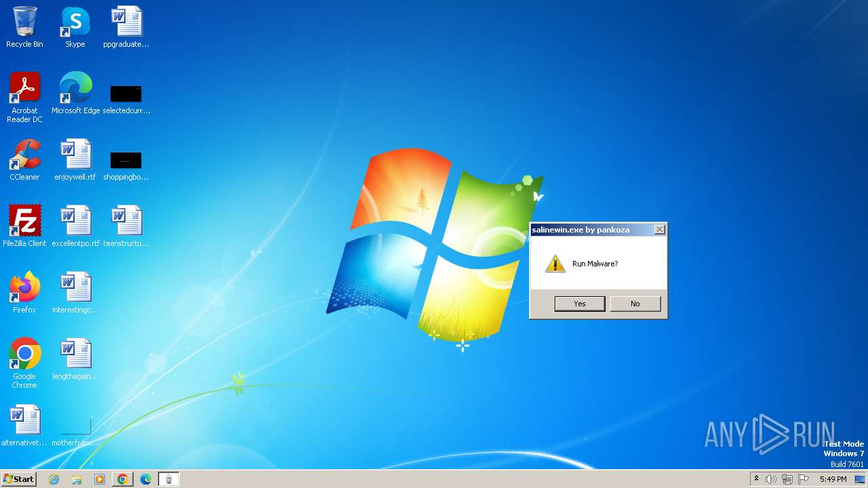Open the Action Center flag icon

[x=804, y=479]
